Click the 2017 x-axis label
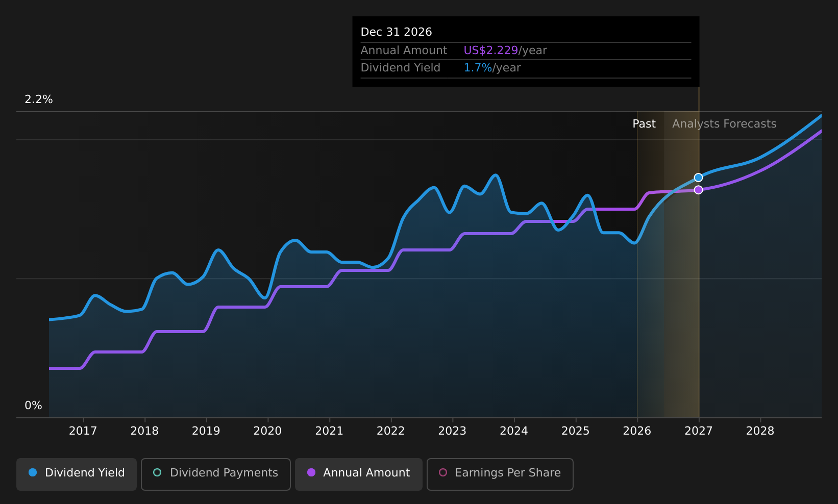Image resolution: width=838 pixels, height=504 pixels. pyautogui.click(x=83, y=431)
